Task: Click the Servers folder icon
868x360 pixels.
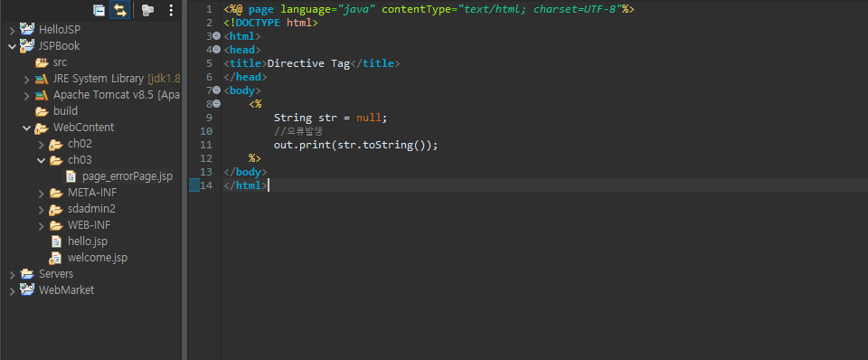Action: click(x=27, y=273)
